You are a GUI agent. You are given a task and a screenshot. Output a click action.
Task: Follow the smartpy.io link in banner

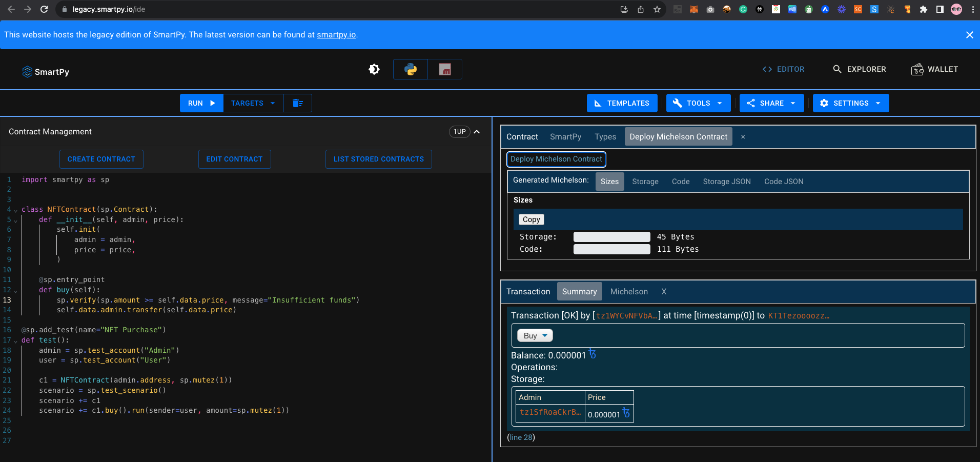[x=336, y=35]
